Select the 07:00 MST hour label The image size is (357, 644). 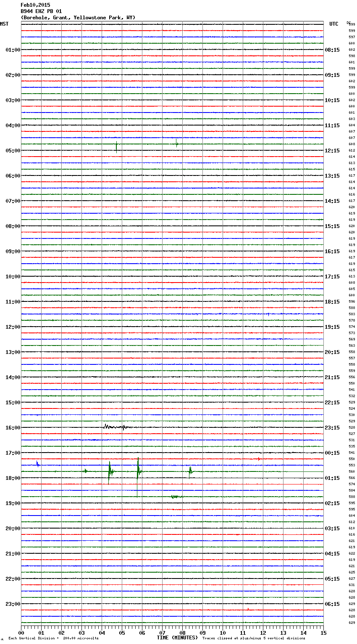coord(13,201)
